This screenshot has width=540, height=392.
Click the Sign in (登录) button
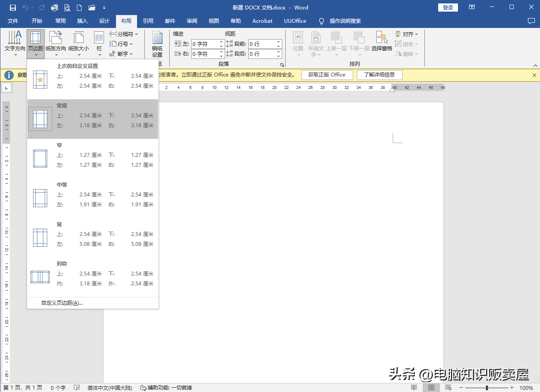click(448, 8)
